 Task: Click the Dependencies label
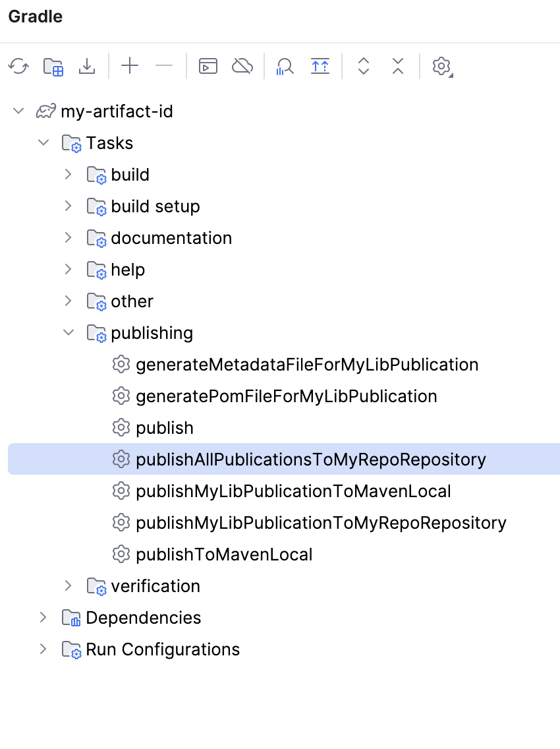[143, 618]
